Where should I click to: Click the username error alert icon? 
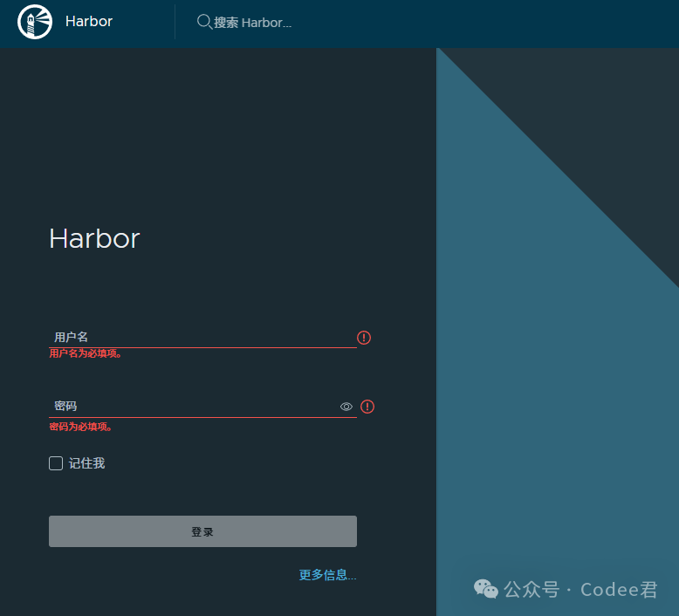(x=364, y=338)
